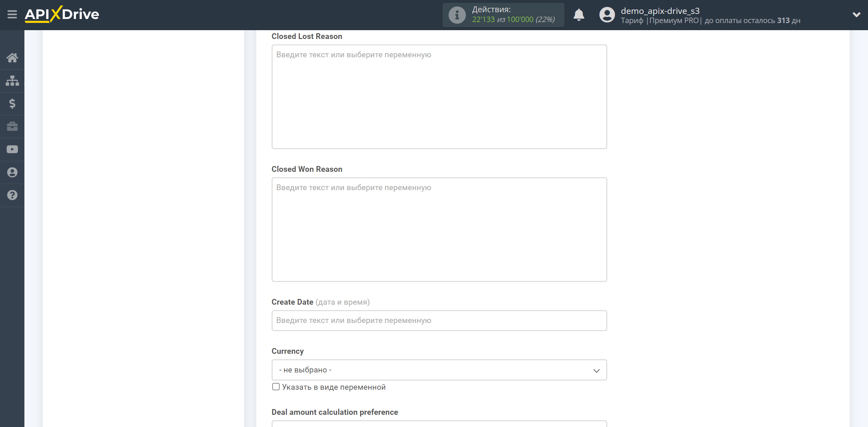
Task: Enable 'Указать в виде переменной' checkbox
Action: point(276,387)
